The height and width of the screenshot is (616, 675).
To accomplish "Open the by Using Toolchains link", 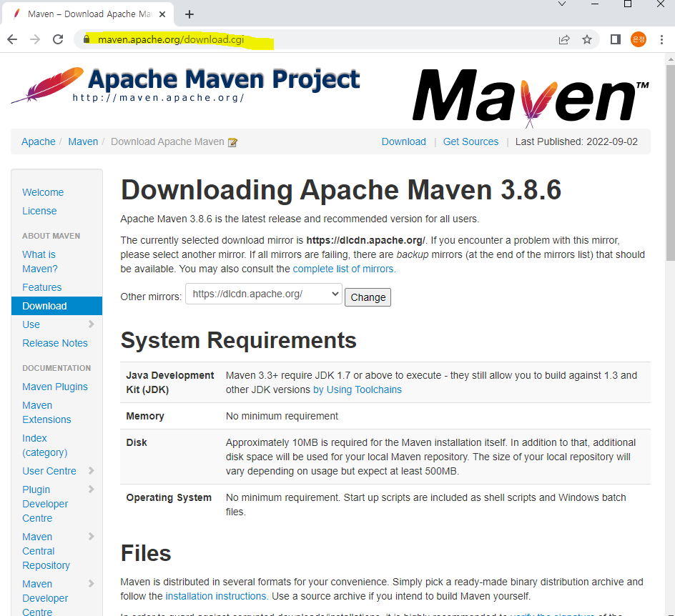I will pyautogui.click(x=358, y=389).
